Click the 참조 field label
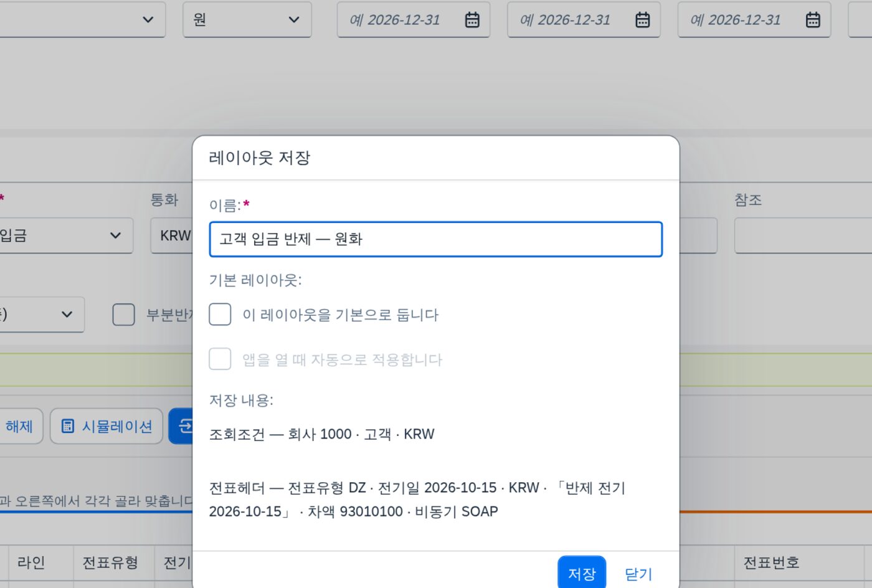872x588 pixels. (x=748, y=200)
